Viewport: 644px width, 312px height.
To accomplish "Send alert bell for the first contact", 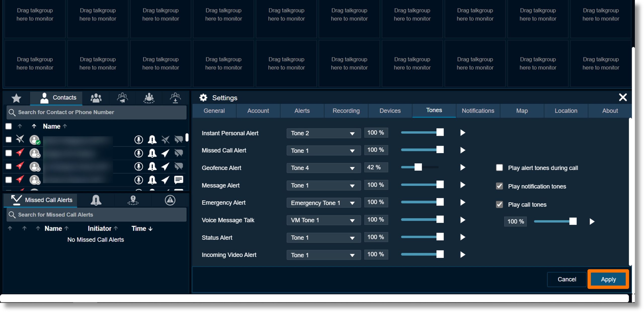I will pyautogui.click(x=152, y=140).
